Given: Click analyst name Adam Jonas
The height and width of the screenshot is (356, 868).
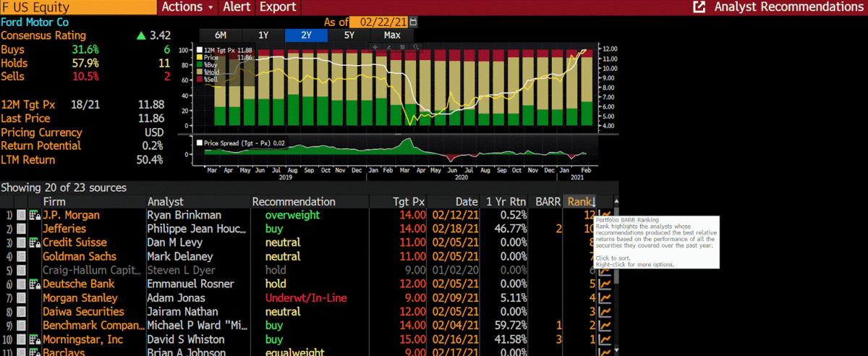Looking at the screenshot, I should 176,298.
